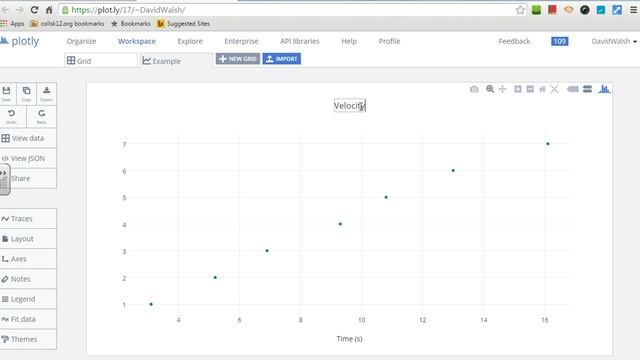
Task: Click the NEW GRID button
Action: tap(238, 59)
